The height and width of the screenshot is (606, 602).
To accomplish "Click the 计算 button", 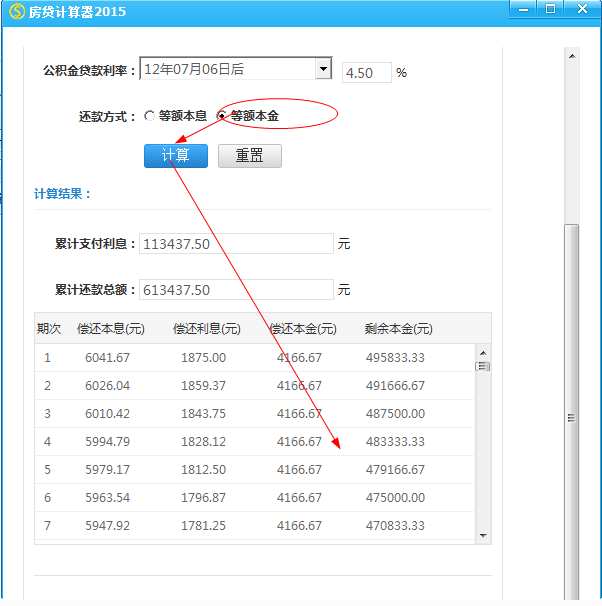I will (x=176, y=156).
